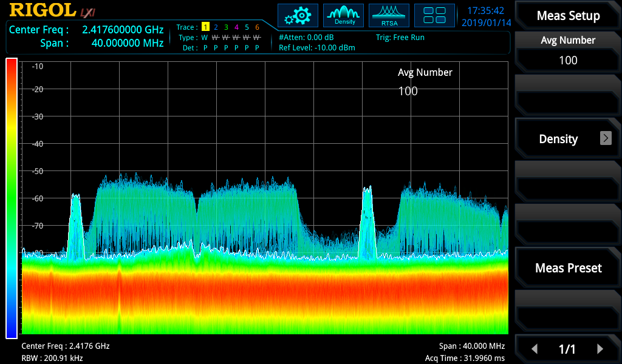Select the '#Atten: 0.00 dB' readout
The image size is (622, 364).
(x=306, y=37)
